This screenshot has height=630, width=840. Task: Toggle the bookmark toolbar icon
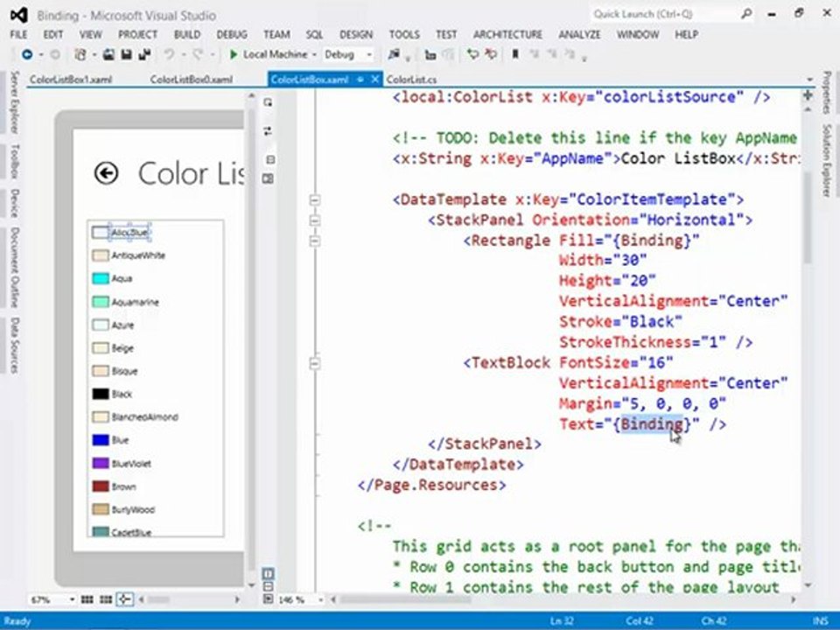point(515,54)
